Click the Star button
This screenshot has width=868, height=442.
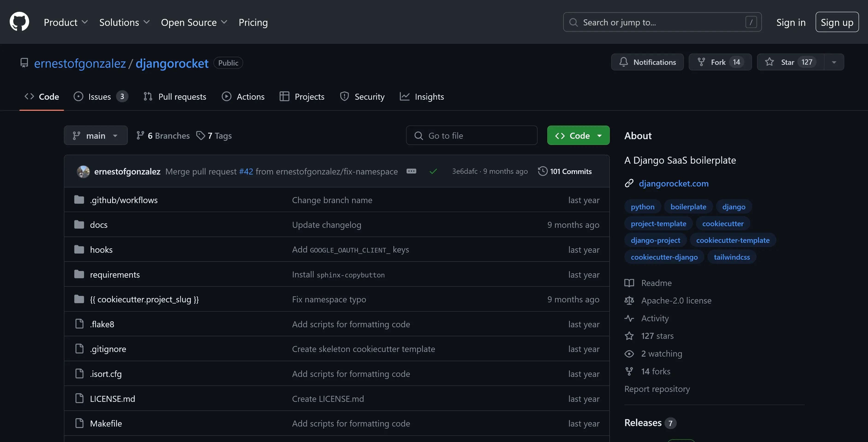790,62
